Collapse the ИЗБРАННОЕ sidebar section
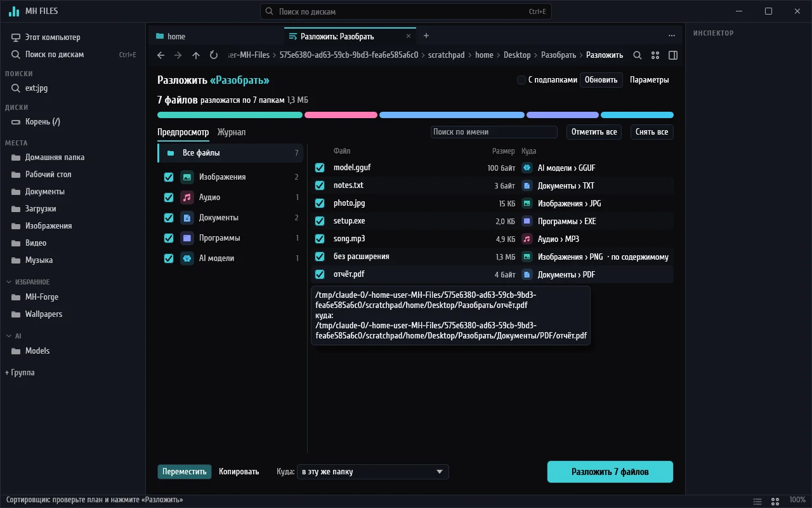Screen dimensions: 812x508 (29, 282)
